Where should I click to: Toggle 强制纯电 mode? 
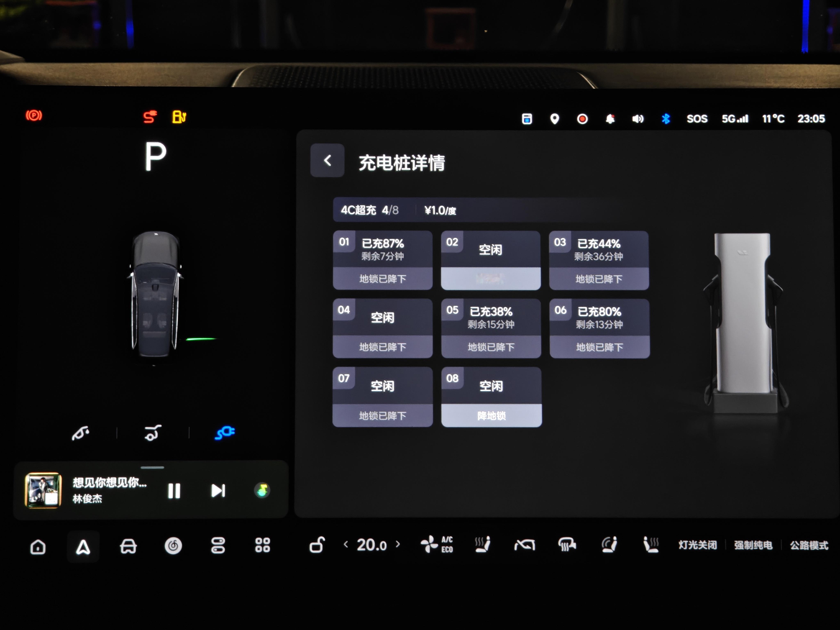coord(753,545)
